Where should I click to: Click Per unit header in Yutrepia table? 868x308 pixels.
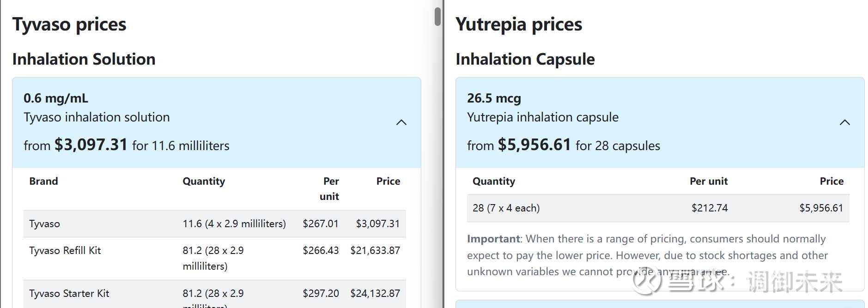[708, 181]
